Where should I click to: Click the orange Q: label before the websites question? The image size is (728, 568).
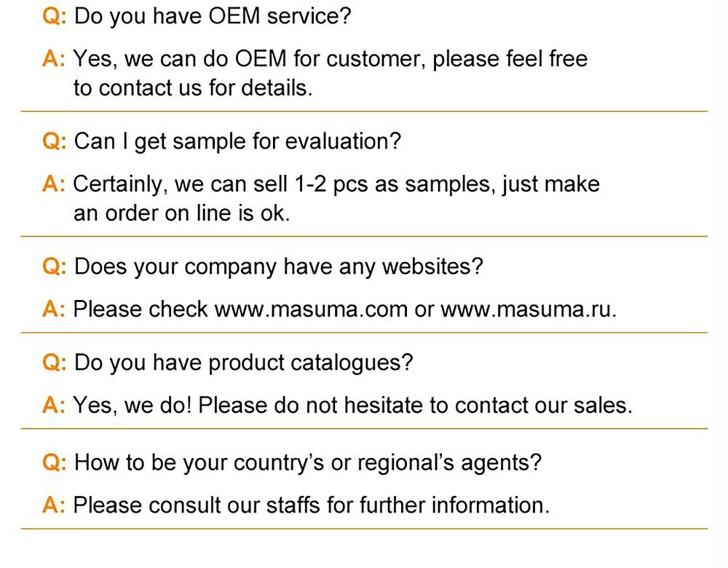[55, 267]
